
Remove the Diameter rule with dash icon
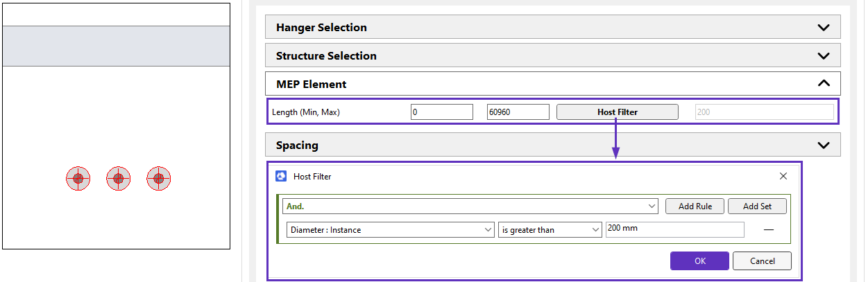tap(768, 230)
